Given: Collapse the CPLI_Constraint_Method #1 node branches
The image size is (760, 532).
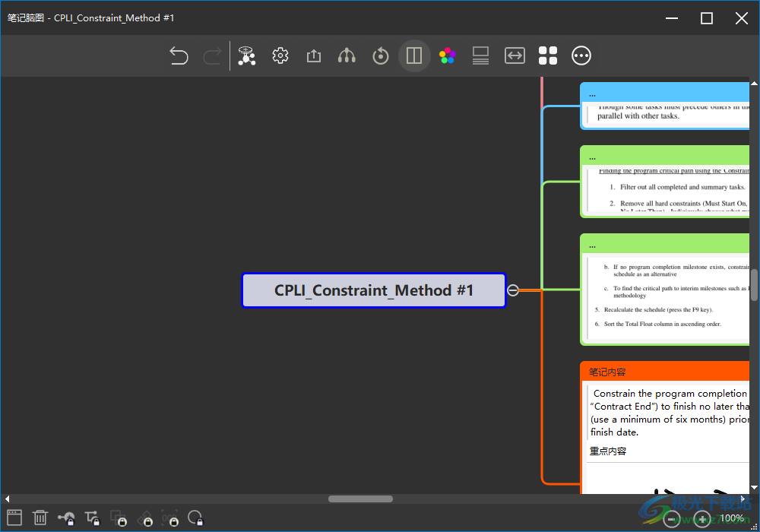Looking at the screenshot, I should click(513, 290).
